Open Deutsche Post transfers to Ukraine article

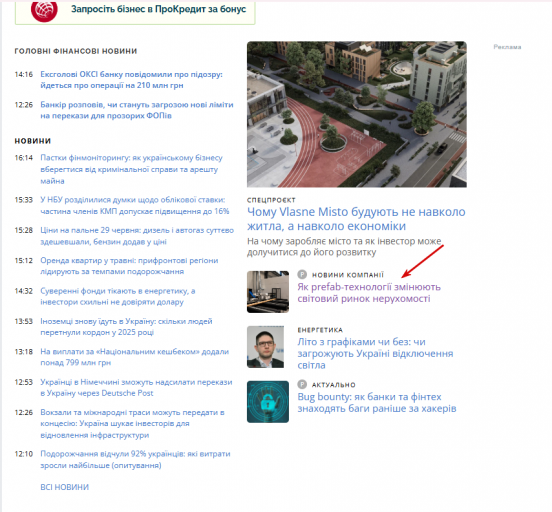pos(136,387)
